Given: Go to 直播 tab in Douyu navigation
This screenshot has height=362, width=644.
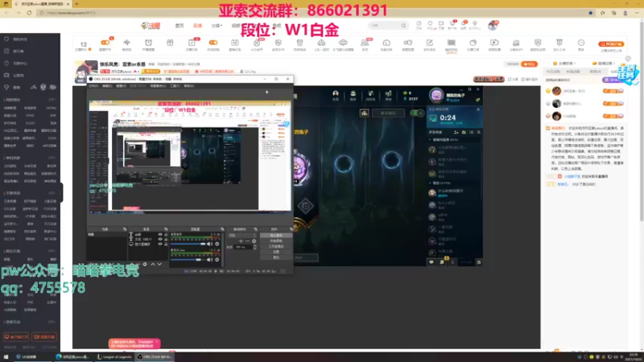Looking at the screenshot, I should tap(197, 26).
